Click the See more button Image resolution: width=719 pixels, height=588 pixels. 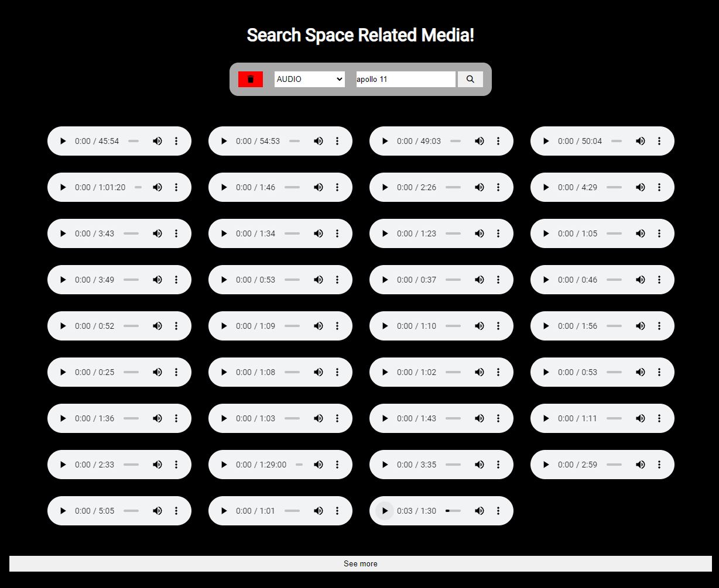[361, 563]
